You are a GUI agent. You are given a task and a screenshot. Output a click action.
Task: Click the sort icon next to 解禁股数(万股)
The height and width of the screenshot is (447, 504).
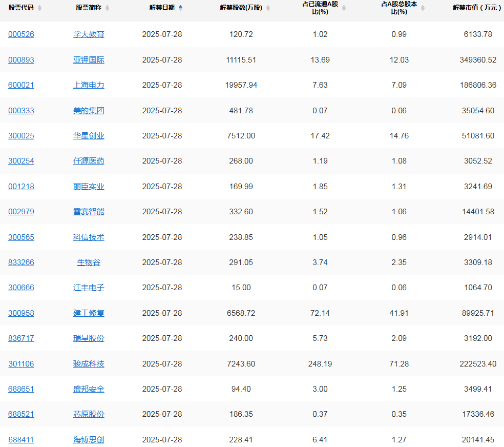269,8
